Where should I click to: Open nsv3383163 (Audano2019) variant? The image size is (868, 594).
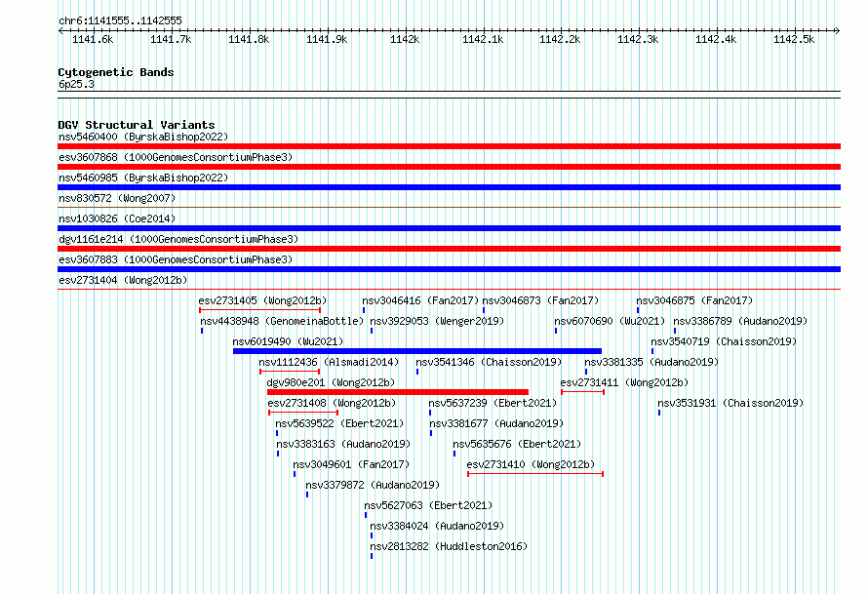click(343, 444)
